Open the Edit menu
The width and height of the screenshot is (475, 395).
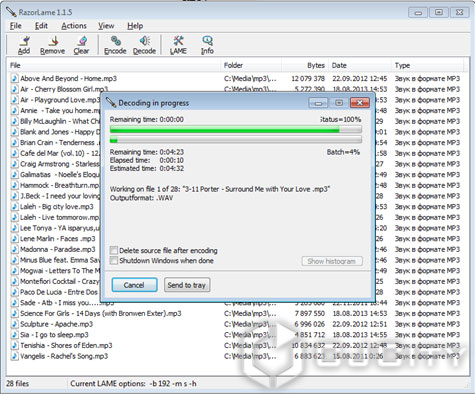click(x=41, y=26)
